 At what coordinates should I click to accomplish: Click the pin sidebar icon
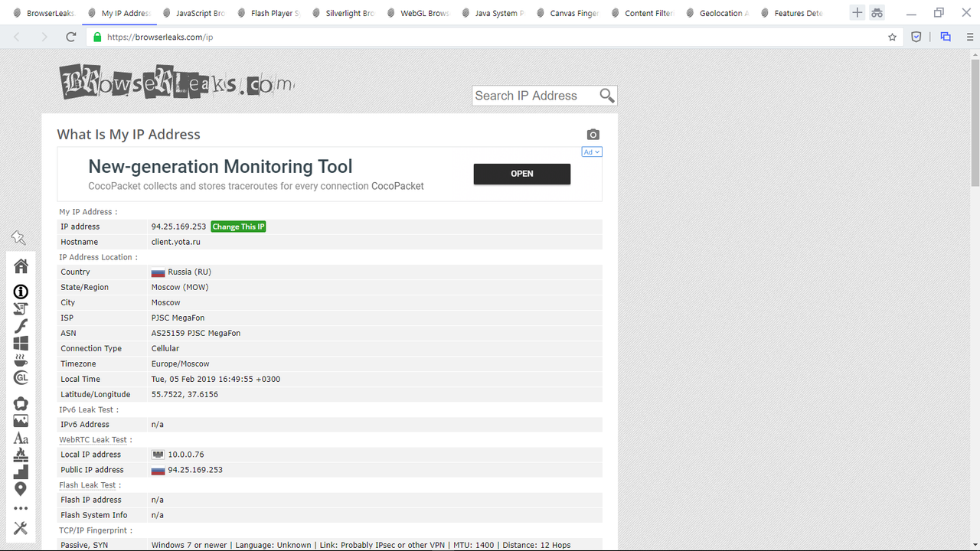[18, 239]
